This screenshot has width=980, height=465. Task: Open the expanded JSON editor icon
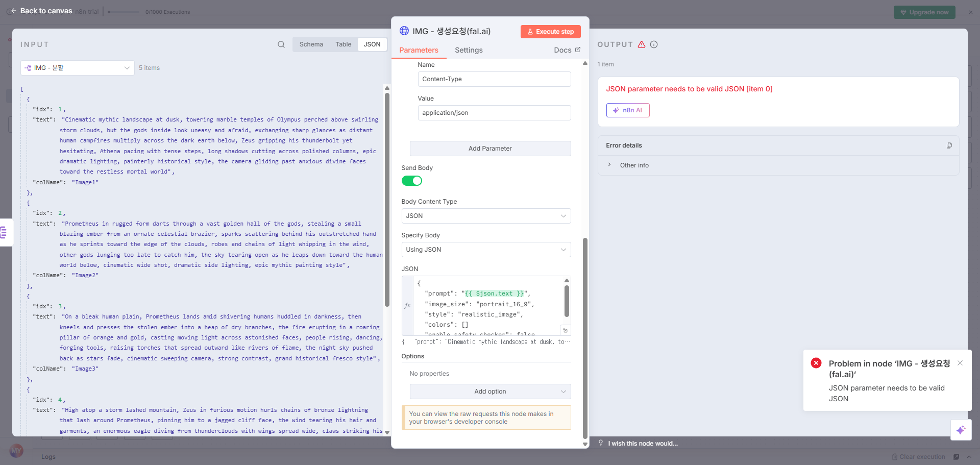coord(565,330)
